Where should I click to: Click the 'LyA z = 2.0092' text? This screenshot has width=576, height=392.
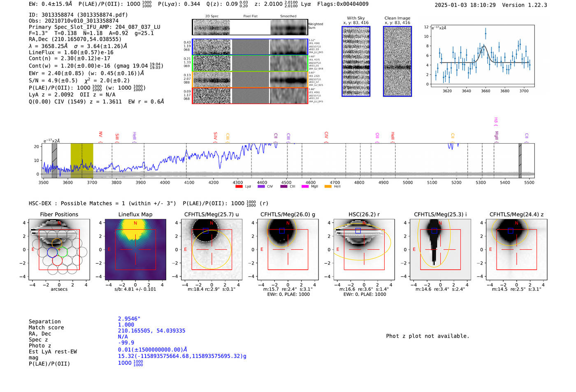pyautogui.click(x=51, y=95)
